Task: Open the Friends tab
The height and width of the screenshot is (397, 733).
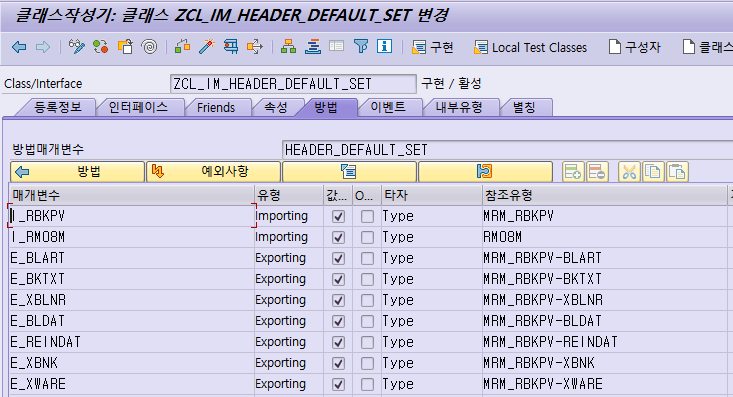Action: (216, 107)
